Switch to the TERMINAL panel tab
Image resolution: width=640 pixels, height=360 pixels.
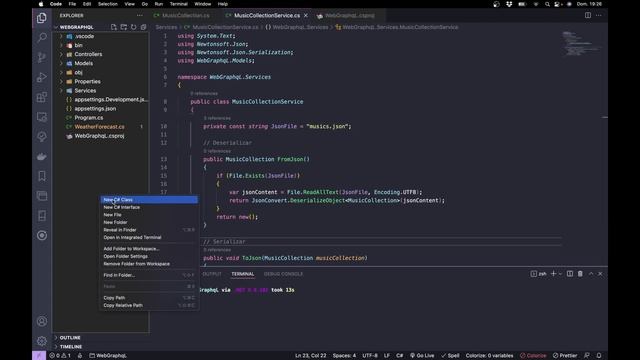pyautogui.click(x=242, y=274)
